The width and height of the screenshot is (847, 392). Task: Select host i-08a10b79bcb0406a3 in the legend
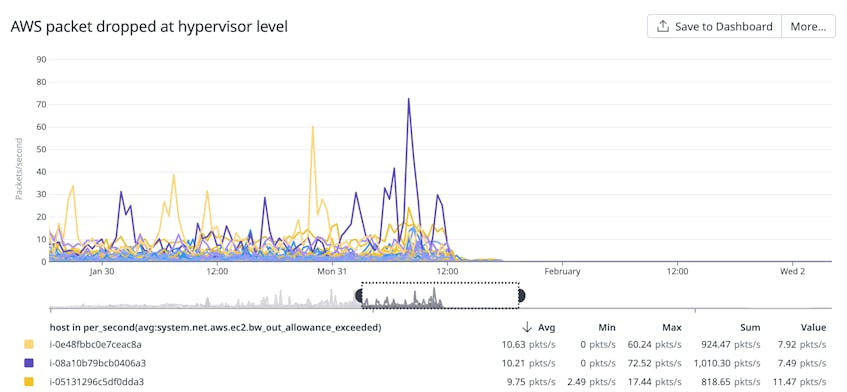point(97,363)
